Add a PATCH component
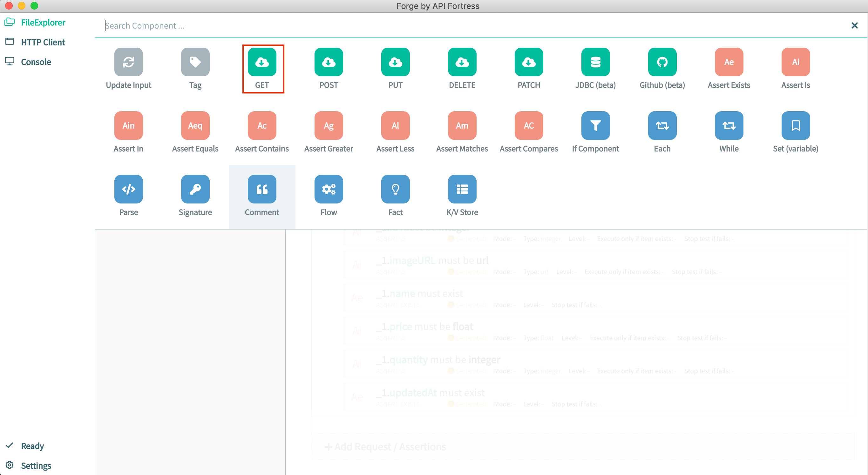 click(x=528, y=67)
